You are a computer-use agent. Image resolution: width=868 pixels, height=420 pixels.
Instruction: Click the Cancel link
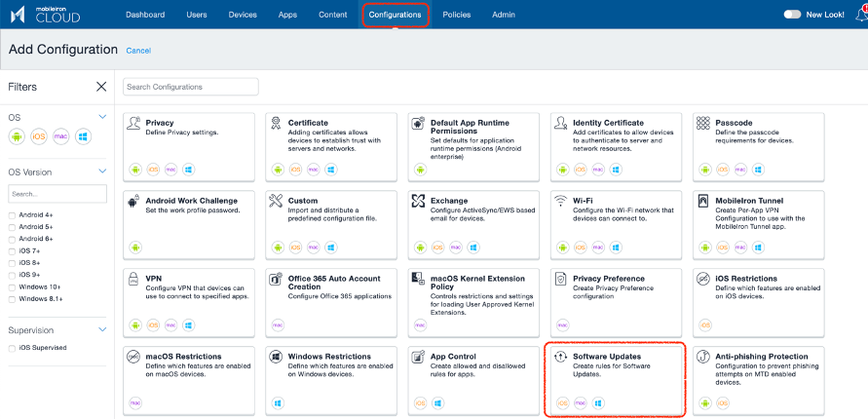138,51
